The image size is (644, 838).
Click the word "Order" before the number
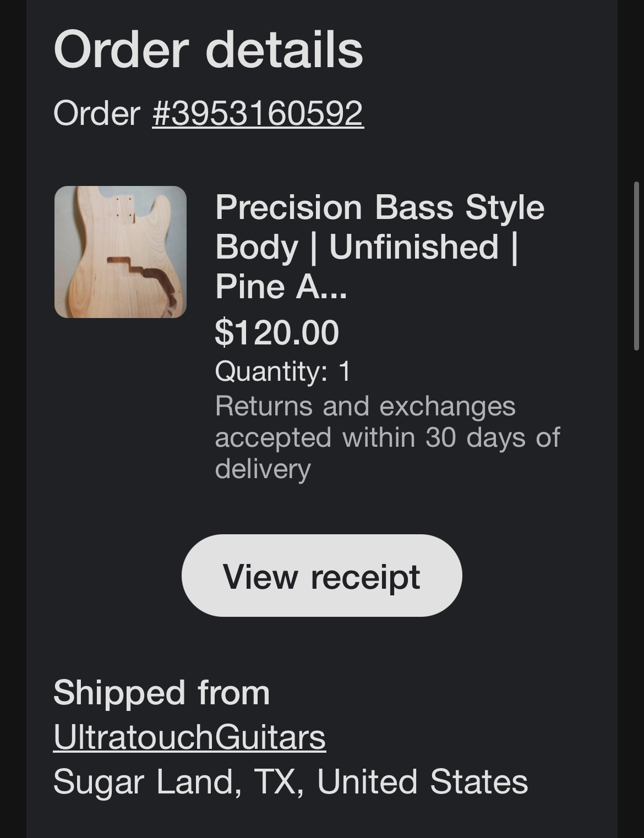[97, 113]
